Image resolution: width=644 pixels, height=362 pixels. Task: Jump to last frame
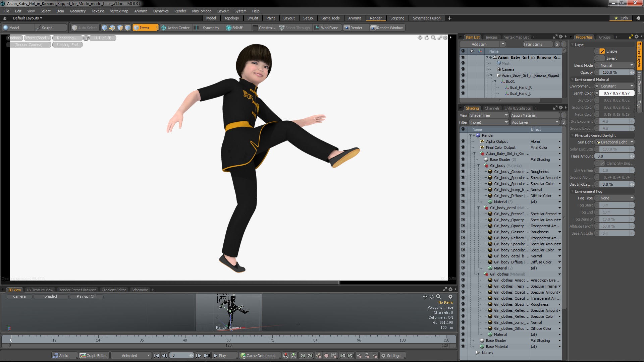(207, 356)
